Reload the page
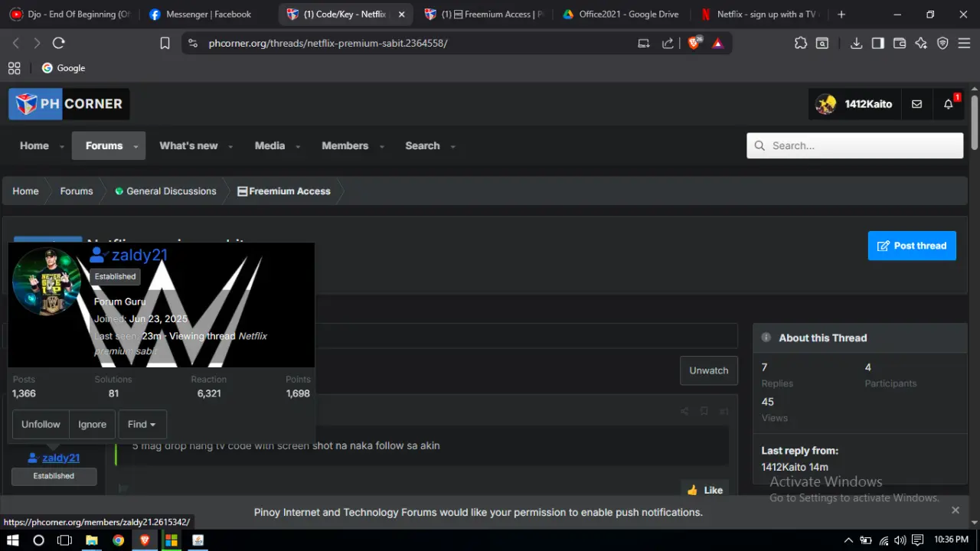The height and width of the screenshot is (551, 980). pyautogui.click(x=59, y=44)
